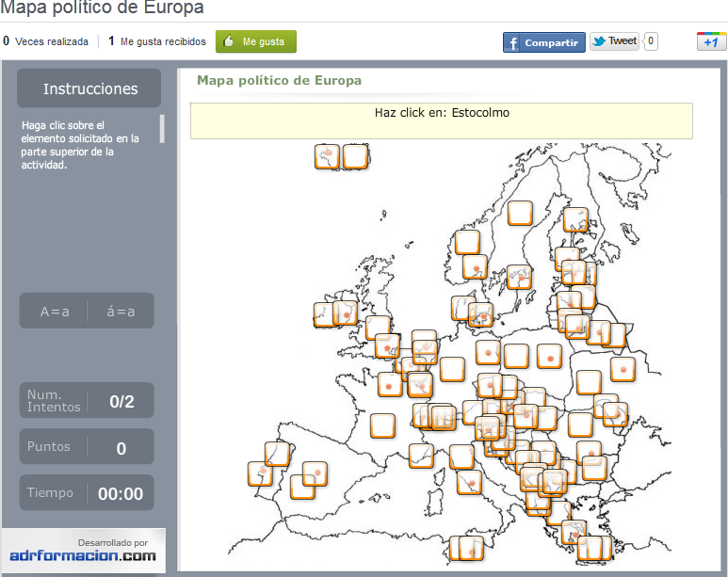Click the instructions panel scrollbar
The height and width of the screenshot is (577, 728).
pos(162,128)
